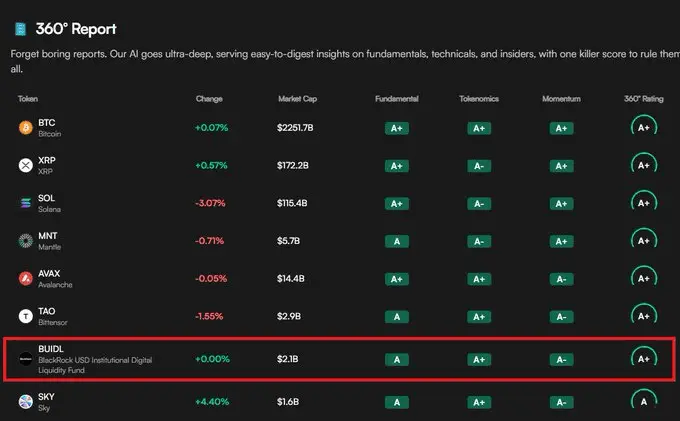Open BTC 360° Rating A+ badge
The height and width of the screenshot is (421, 680).
click(644, 127)
